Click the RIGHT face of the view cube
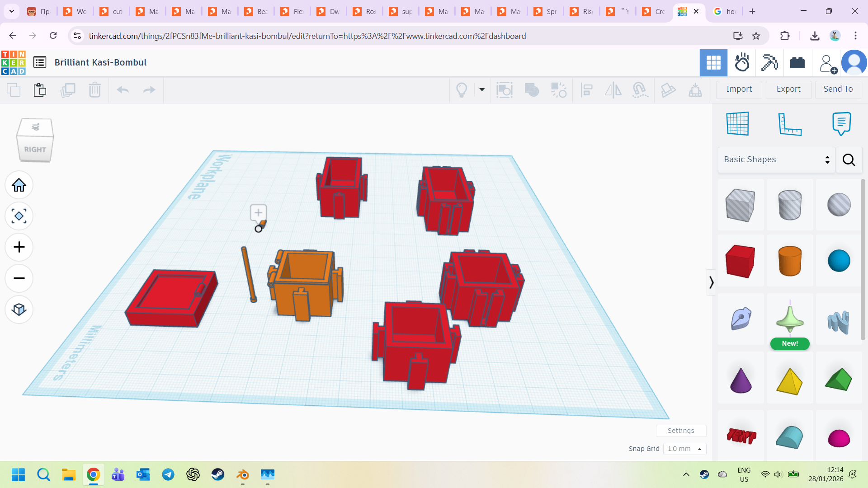The image size is (868, 488). point(35,150)
